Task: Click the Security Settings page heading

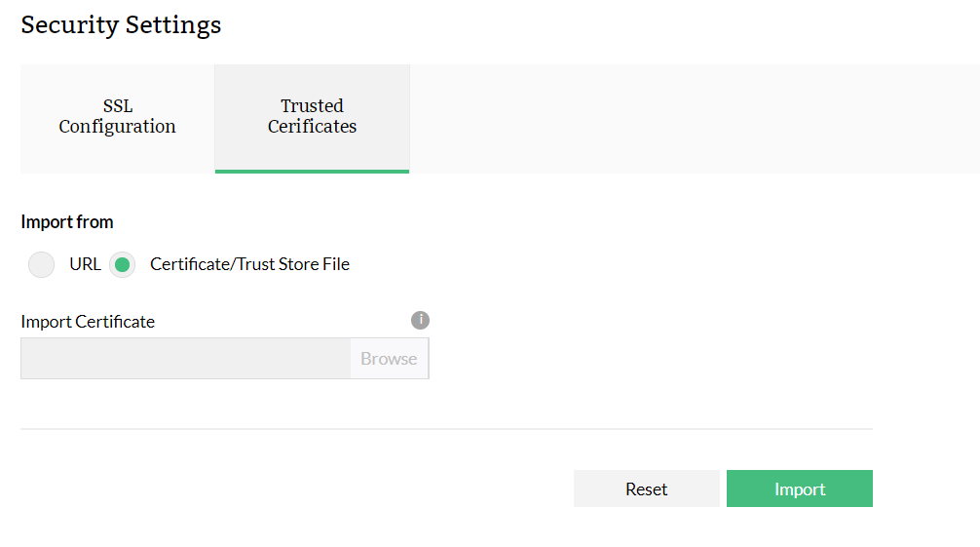Action: click(x=121, y=25)
